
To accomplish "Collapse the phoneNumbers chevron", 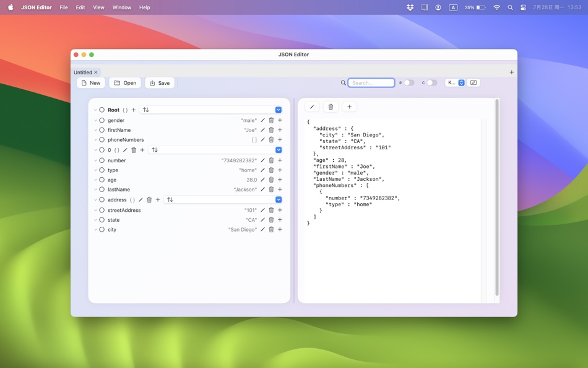I will (x=95, y=139).
